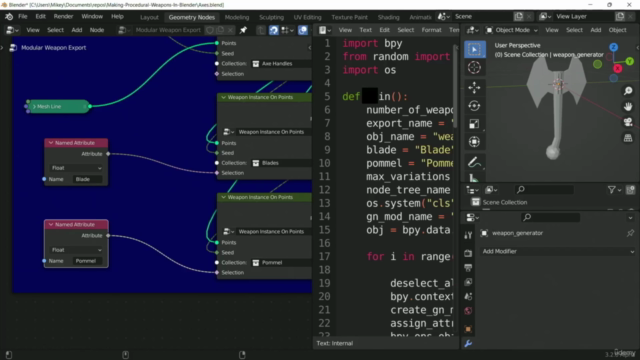
Task: Click the new scene icon
Action: tap(519, 17)
